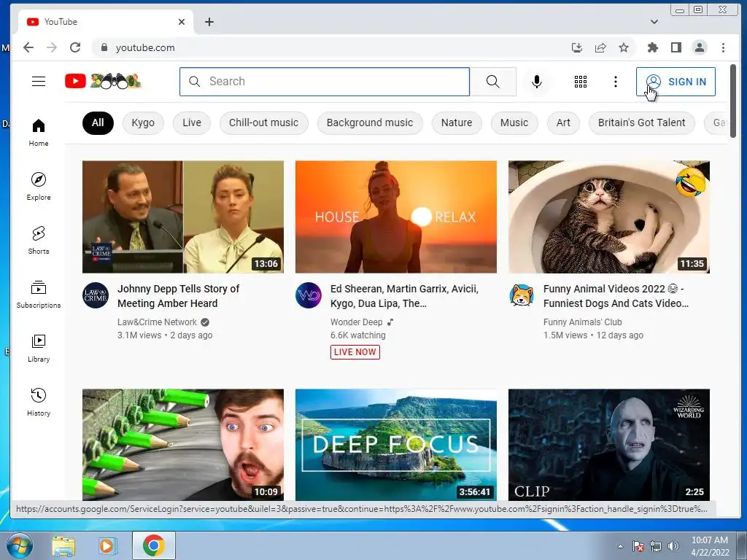Go to Home in sidebar
Image resolution: width=747 pixels, height=560 pixels.
coord(39,133)
